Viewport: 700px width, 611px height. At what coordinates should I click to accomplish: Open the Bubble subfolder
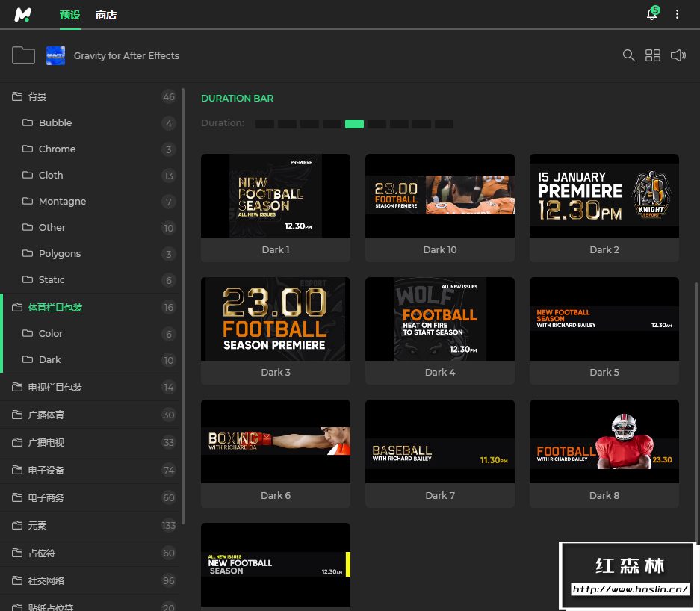[x=90, y=122]
